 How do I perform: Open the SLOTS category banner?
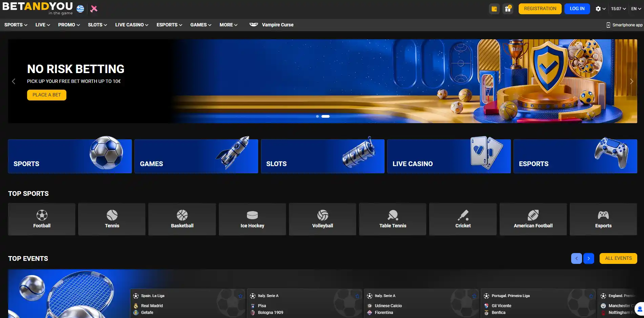[323, 156]
